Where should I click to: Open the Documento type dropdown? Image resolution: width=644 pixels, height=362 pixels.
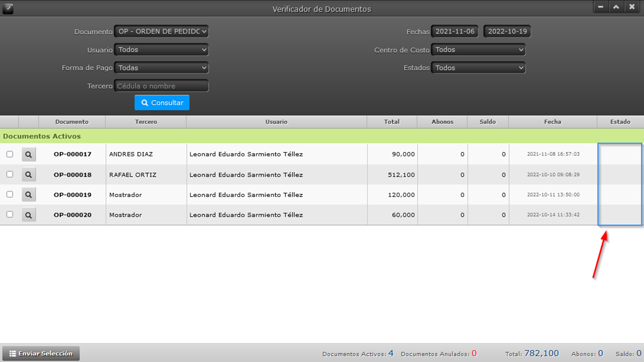coord(161,31)
